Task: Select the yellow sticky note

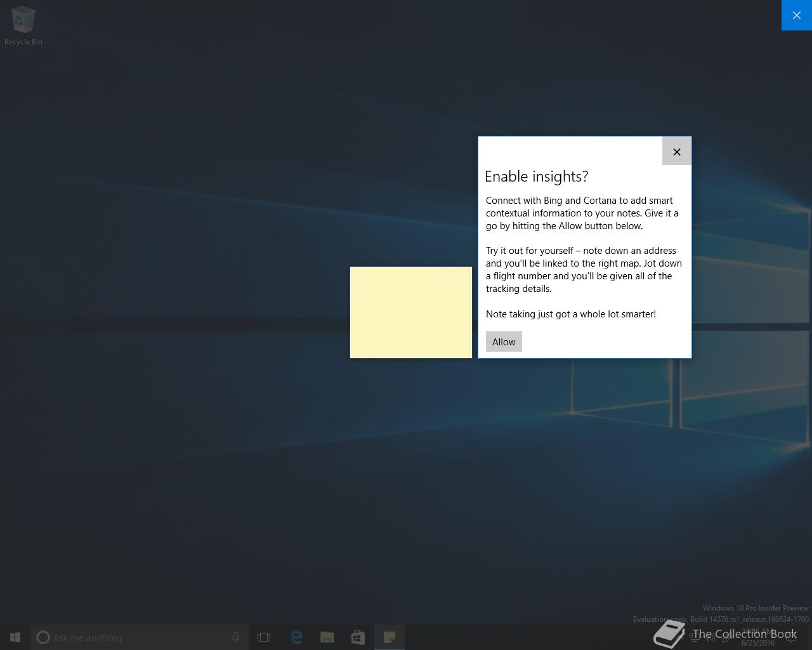Action: pos(411,312)
